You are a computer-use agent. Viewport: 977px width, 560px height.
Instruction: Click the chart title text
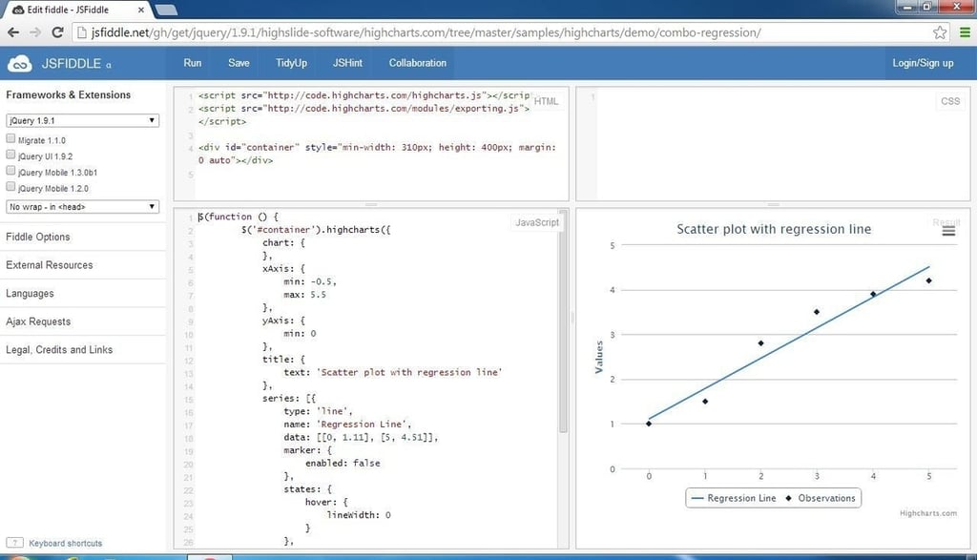pos(774,229)
